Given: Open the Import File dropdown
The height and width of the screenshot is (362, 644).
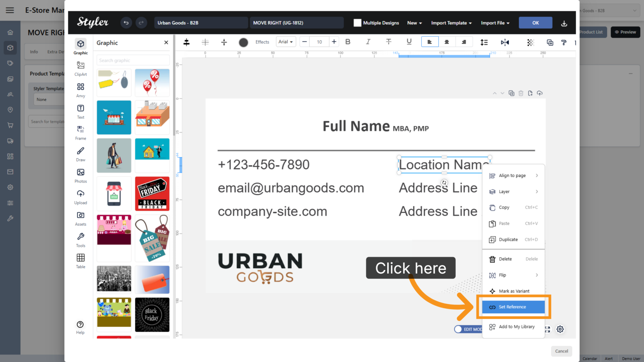Looking at the screenshot, I should pos(495,23).
